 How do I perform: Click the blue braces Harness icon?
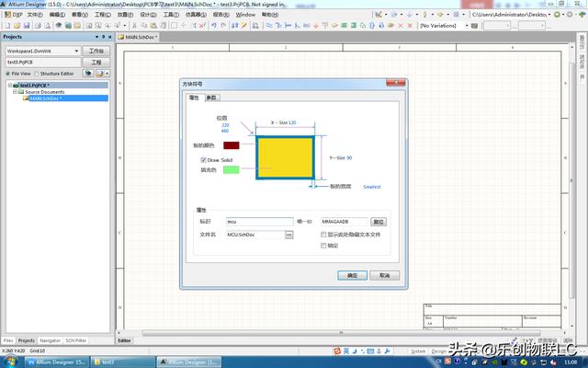click(x=372, y=26)
